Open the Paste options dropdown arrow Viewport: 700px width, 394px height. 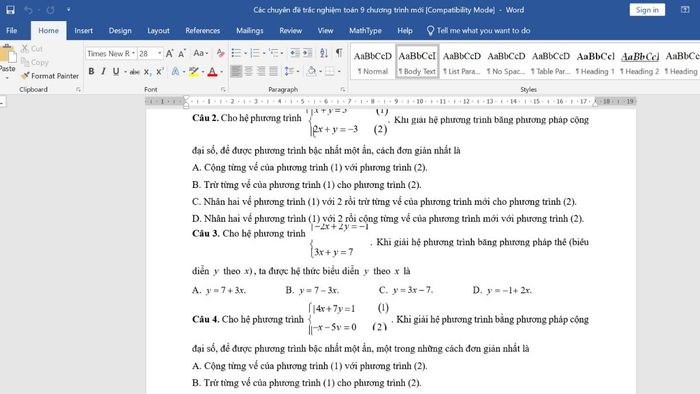[x=7, y=77]
